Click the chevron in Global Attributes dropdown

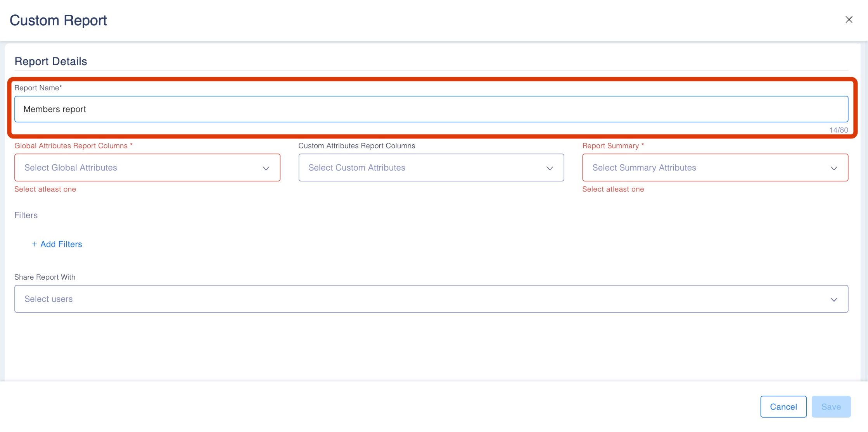[266, 168]
